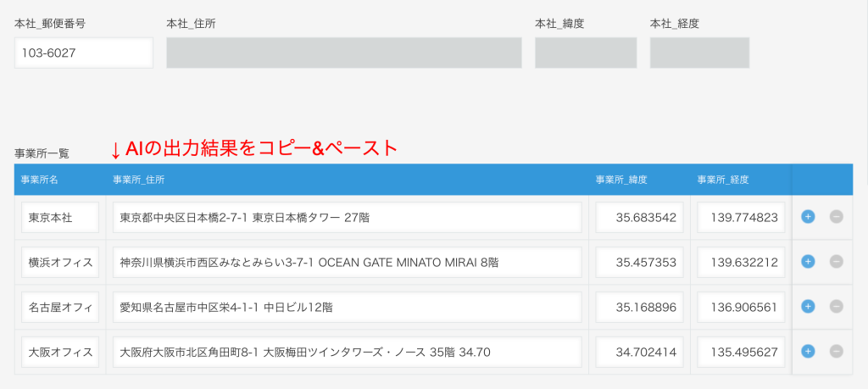Image resolution: width=868 pixels, height=389 pixels.
Task: Click longitude field showing 139.774823
Action: [x=742, y=218]
